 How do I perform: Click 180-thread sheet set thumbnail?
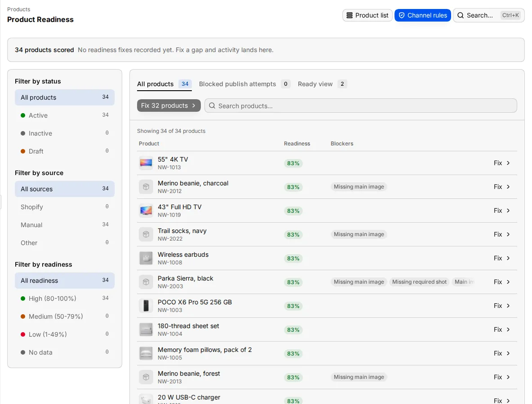pyautogui.click(x=146, y=329)
